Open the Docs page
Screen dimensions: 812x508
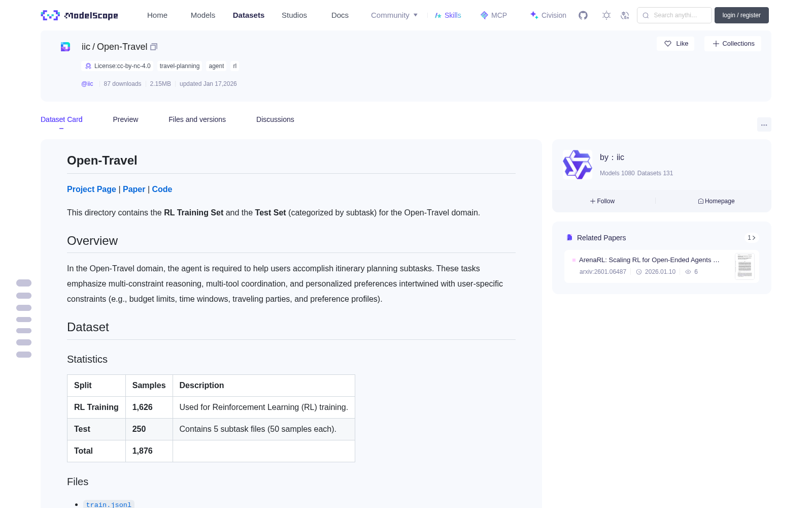click(x=340, y=15)
